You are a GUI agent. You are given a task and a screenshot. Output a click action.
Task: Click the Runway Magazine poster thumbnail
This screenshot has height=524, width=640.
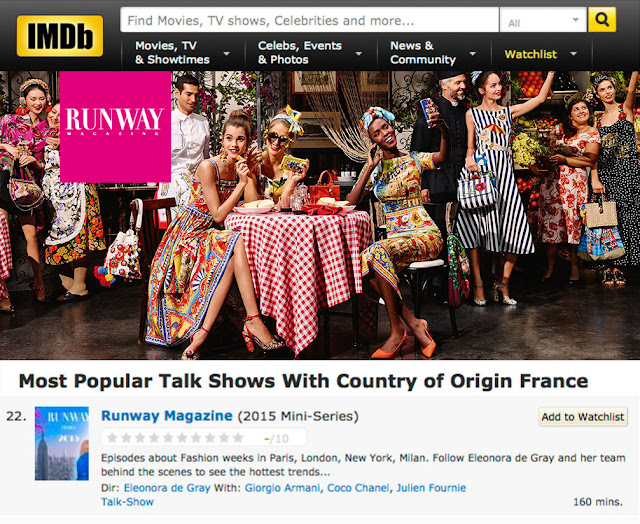click(x=62, y=443)
